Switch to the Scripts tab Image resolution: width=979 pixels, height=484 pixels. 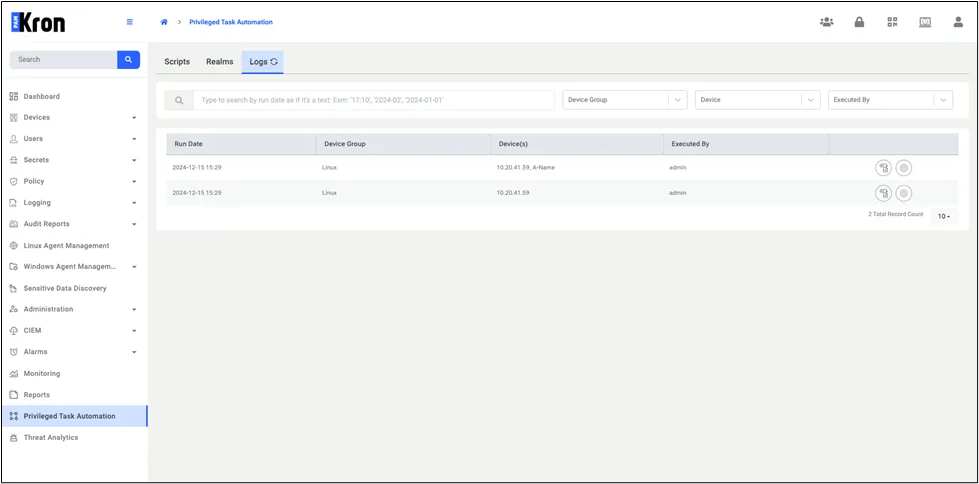(x=177, y=62)
